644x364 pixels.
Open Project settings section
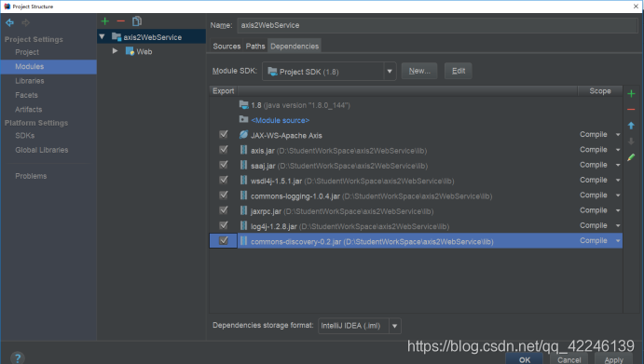(x=27, y=52)
